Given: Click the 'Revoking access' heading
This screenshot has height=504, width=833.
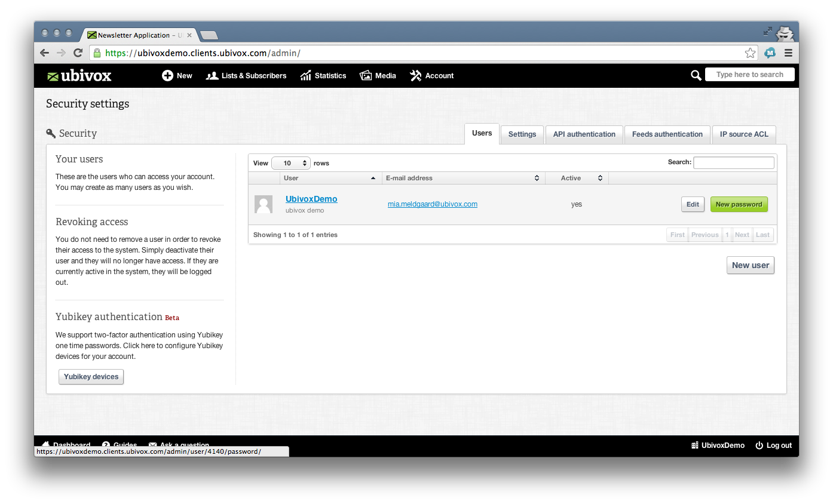Looking at the screenshot, I should tap(91, 222).
